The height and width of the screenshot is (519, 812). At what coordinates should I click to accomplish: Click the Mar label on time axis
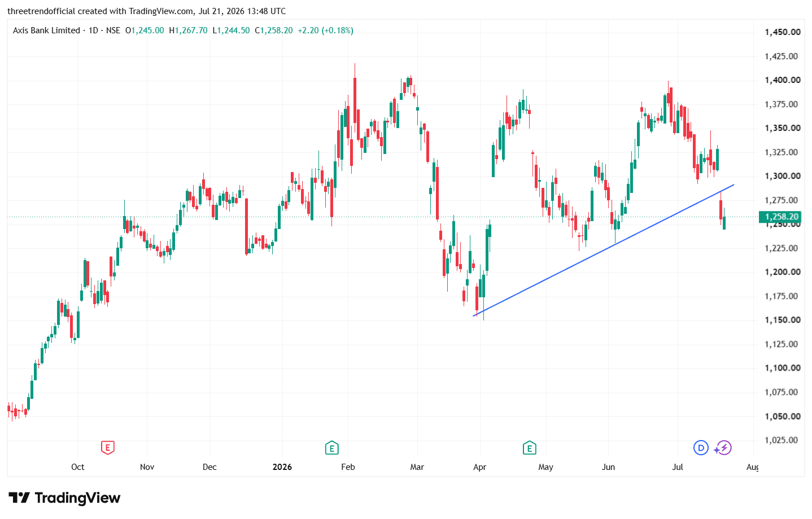417,467
